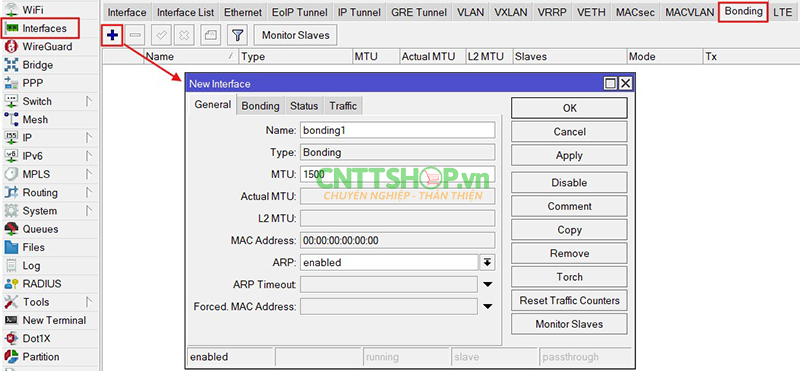Screen dimensions: 800x371
Task: Open the Bonding tab in top bar
Action: pyautogui.click(x=743, y=12)
